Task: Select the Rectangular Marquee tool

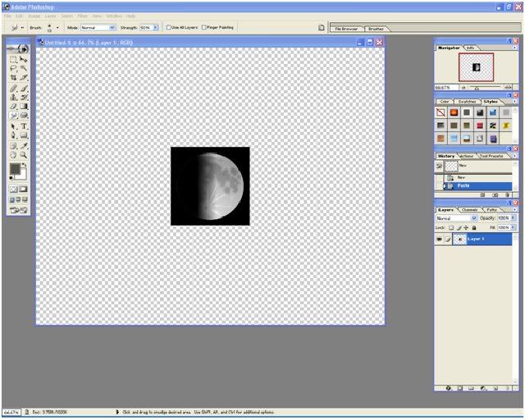Action: coord(13,60)
